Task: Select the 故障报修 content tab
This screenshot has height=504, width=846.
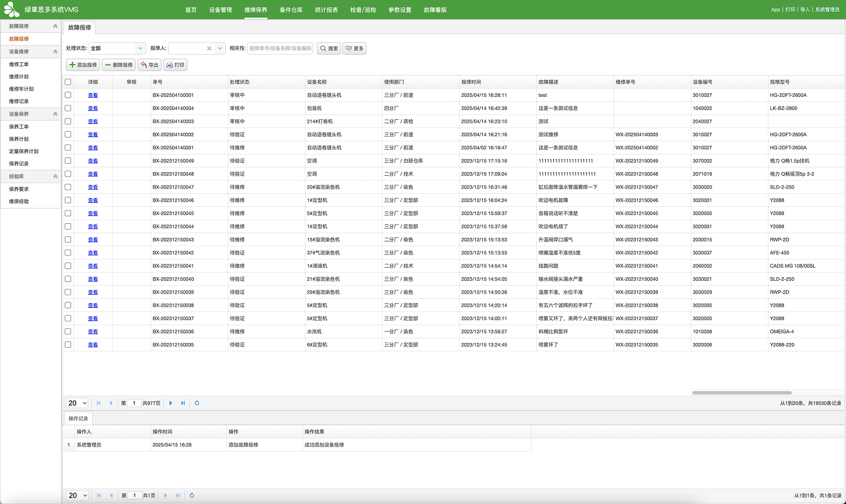Action: point(79,28)
